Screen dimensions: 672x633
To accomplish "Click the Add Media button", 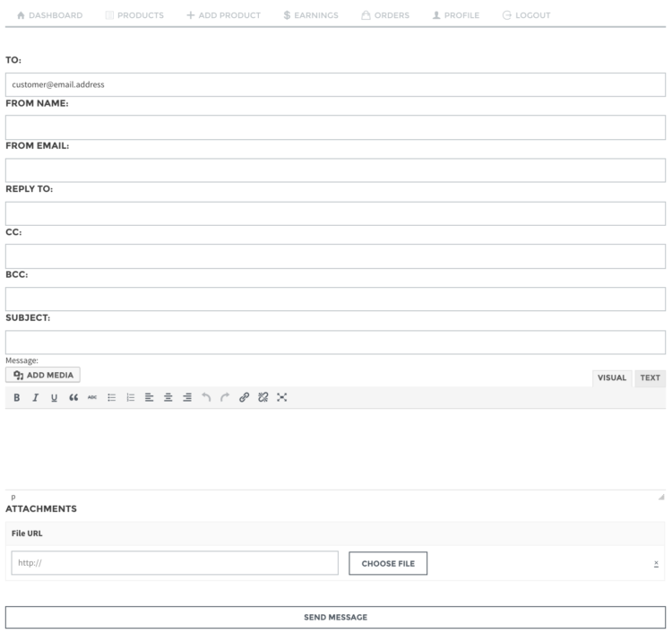I will (43, 375).
